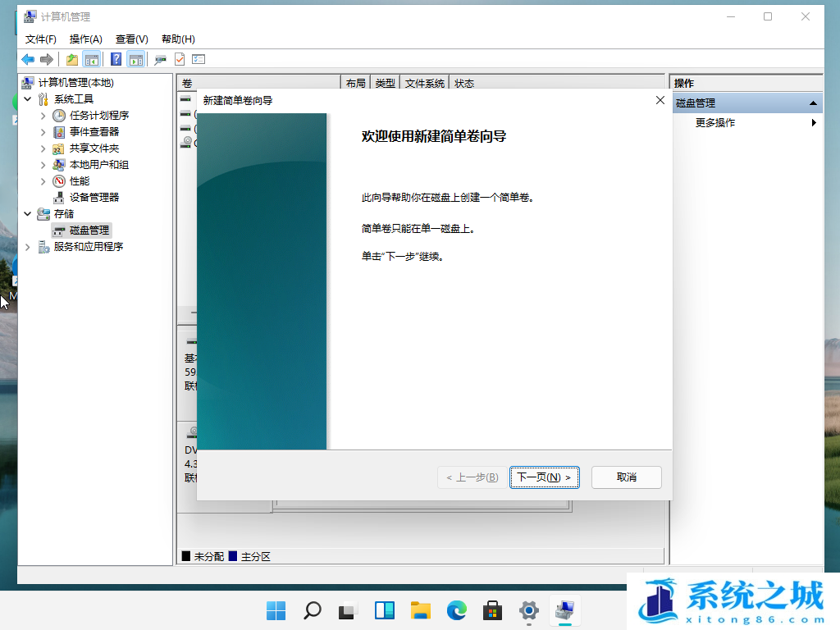The width and height of the screenshot is (840, 630).
Task: Click the black 未分配 legend swatch
Action: pyautogui.click(x=186, y=556)
